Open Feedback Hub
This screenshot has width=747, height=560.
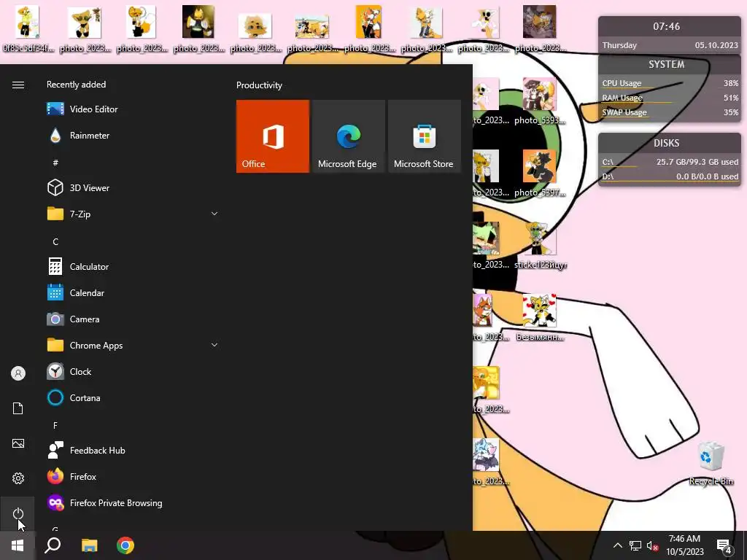[x=133, y=451]
